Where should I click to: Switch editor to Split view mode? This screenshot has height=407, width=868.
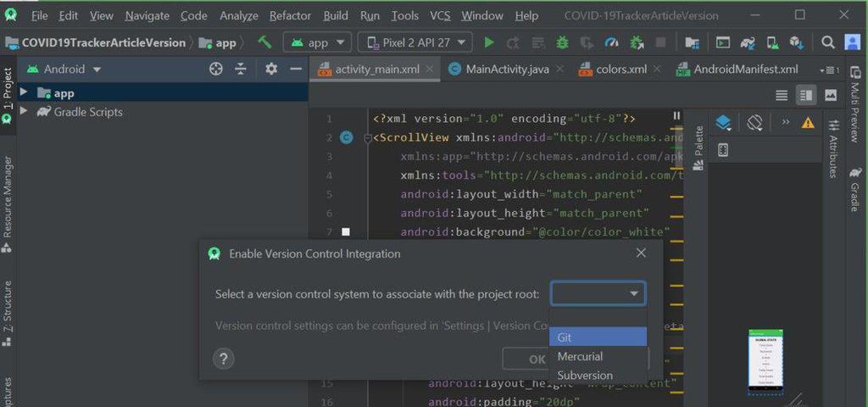point(806,95)
